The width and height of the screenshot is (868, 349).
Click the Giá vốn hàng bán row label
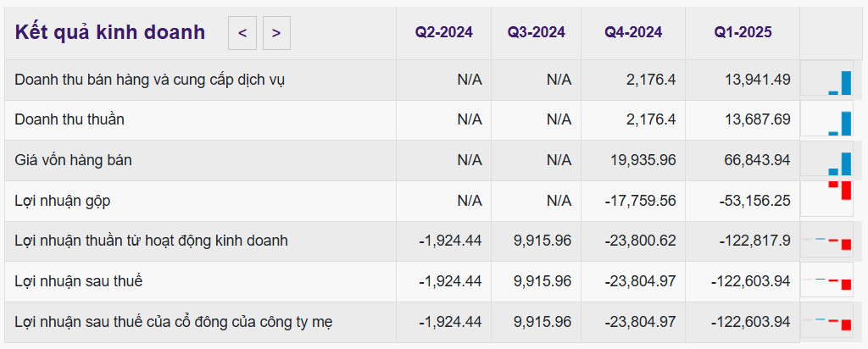(73, 160)
